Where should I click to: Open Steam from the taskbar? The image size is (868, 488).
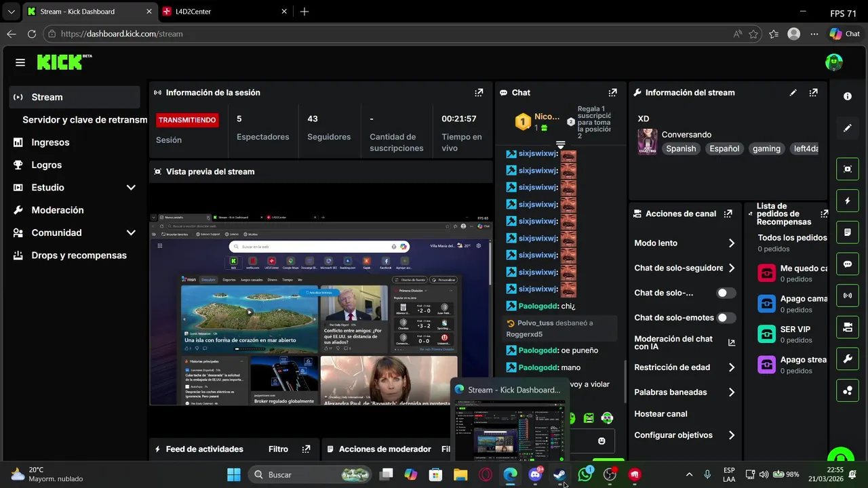560,474
